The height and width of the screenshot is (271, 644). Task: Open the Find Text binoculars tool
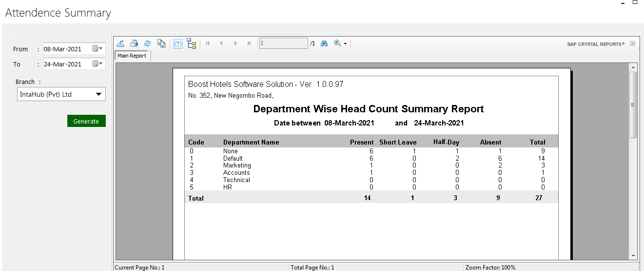(324, 43)
